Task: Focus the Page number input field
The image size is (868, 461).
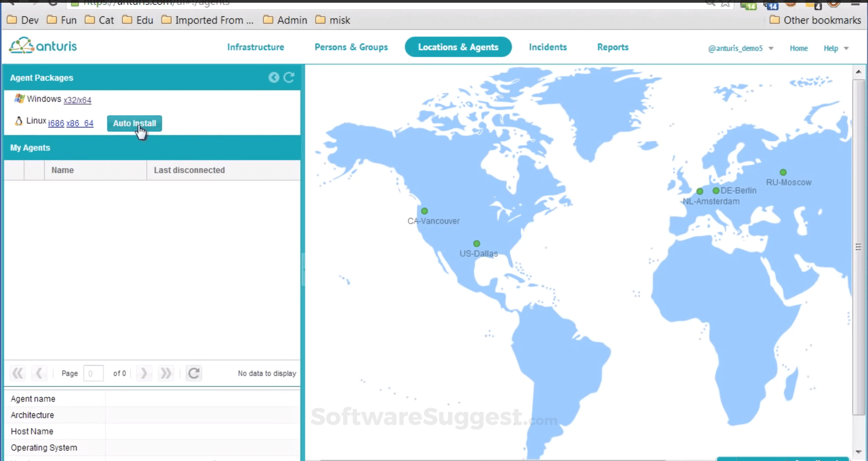Action: pyautogui.click(x=94, y=373)
